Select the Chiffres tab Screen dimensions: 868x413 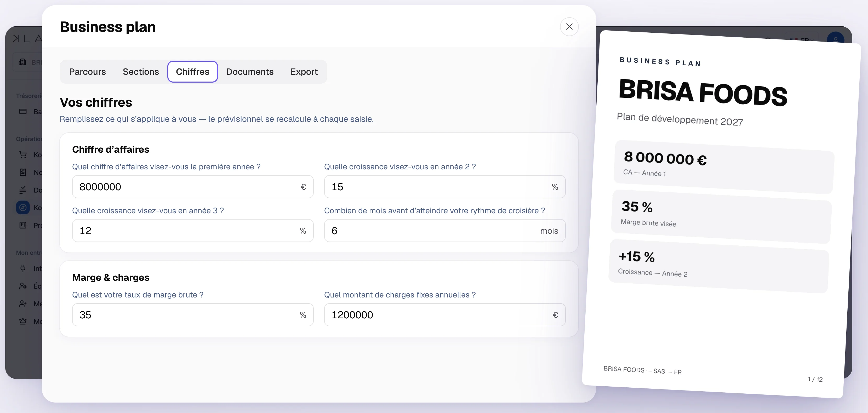(193, 71)
